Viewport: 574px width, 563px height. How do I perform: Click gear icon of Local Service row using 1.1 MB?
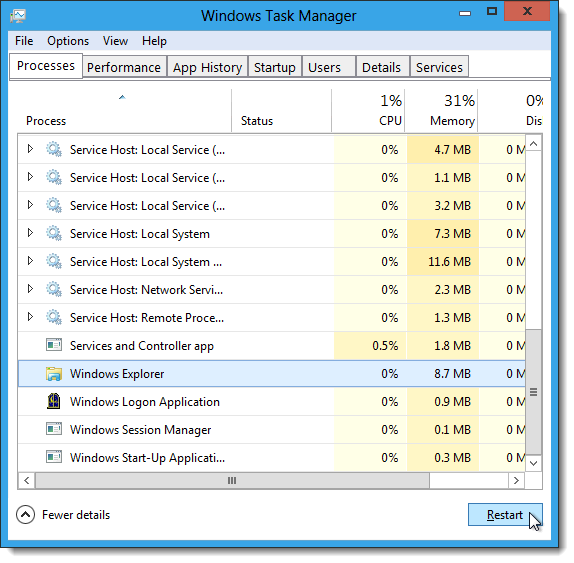click(x=54, y=177)
